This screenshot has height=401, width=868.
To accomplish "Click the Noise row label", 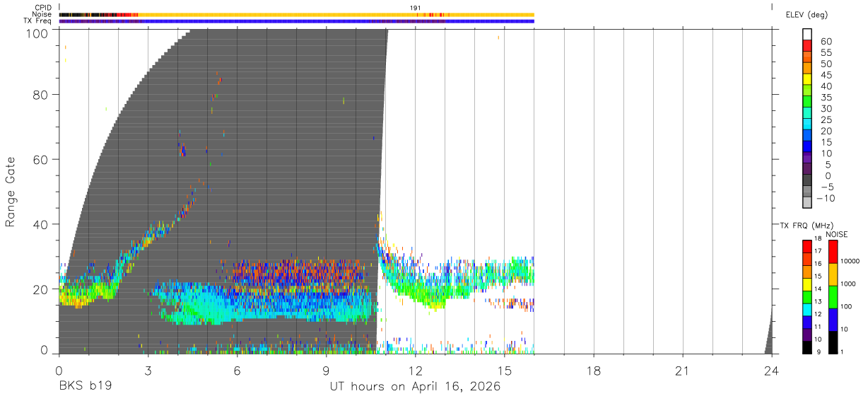I will [x=42, y=14].
